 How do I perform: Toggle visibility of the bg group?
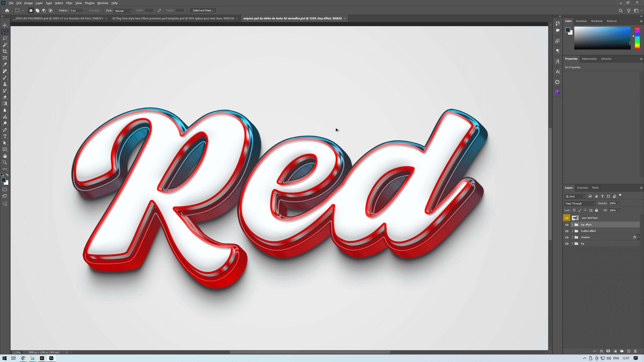[567, 243]
